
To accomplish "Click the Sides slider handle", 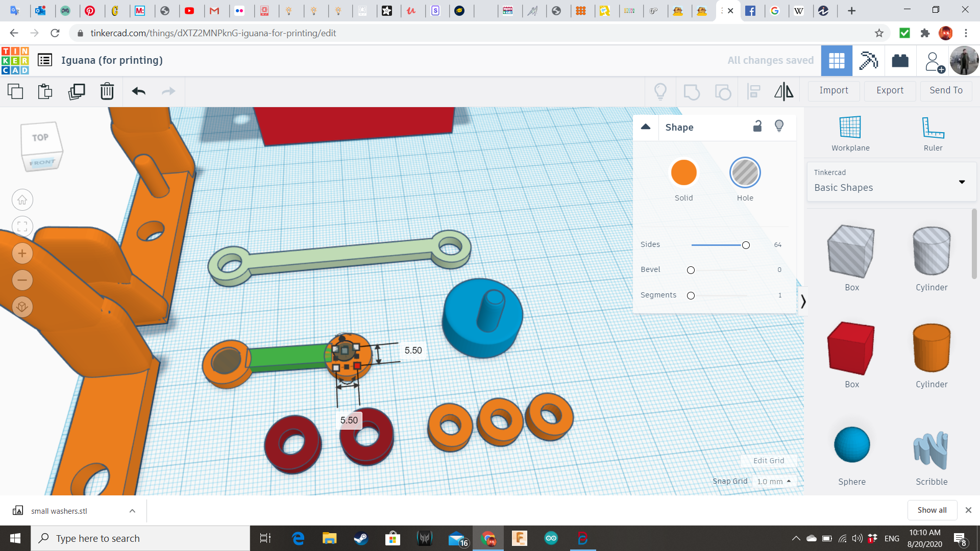I will [x=746, y=245].
